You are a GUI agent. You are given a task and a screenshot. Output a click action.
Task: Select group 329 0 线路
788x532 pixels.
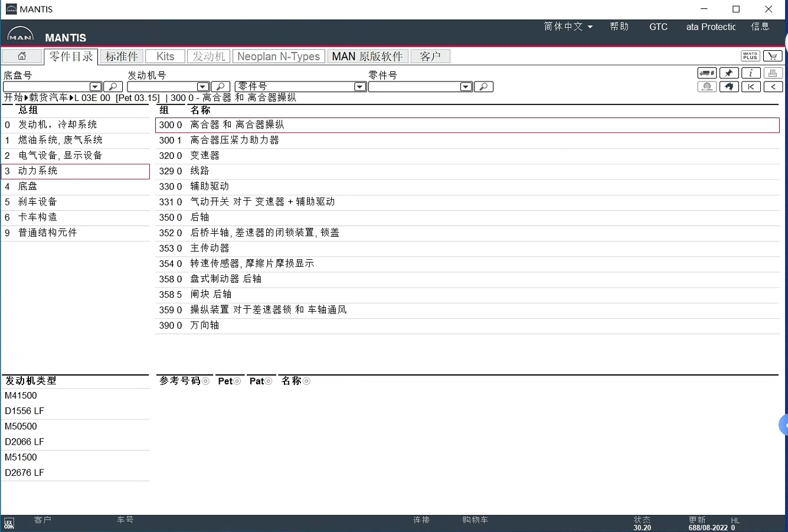(x=467, y=171)
